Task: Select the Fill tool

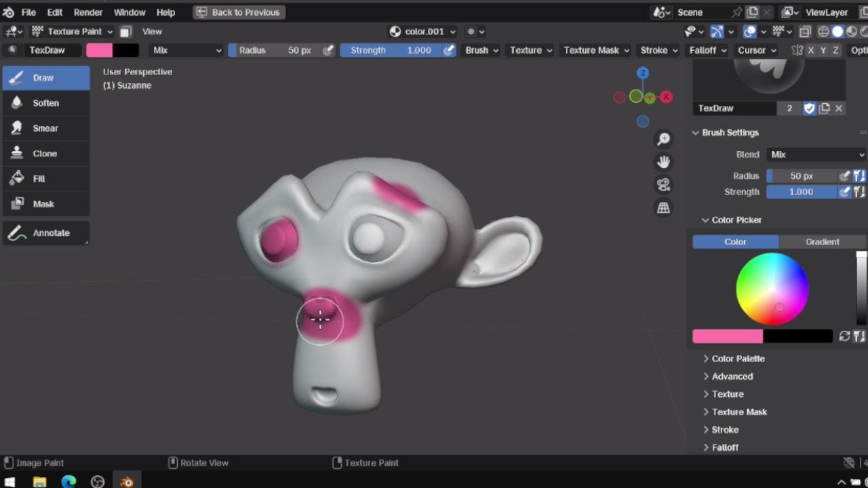Action: 46,178
